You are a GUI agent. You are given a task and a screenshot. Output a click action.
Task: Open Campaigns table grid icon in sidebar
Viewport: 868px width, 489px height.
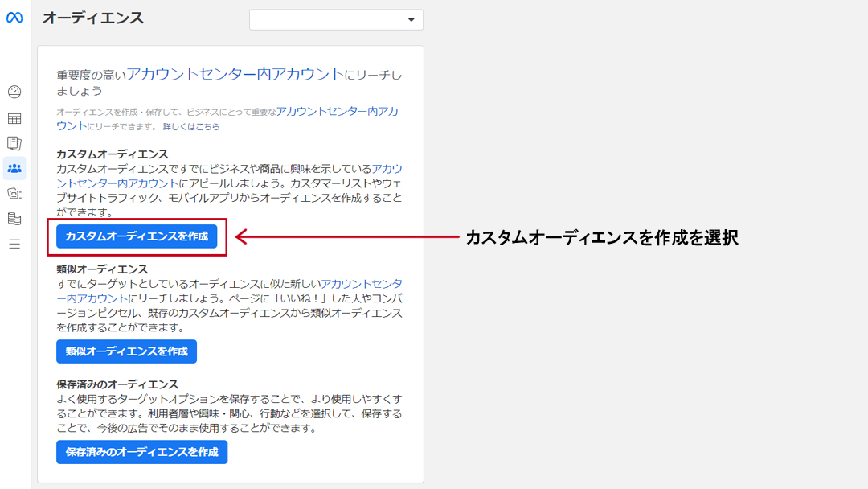[x=14, y=118]
